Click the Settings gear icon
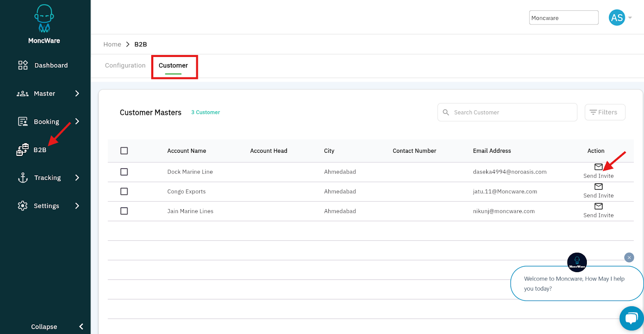Screen dimensions: 644x334 (23, 206)
